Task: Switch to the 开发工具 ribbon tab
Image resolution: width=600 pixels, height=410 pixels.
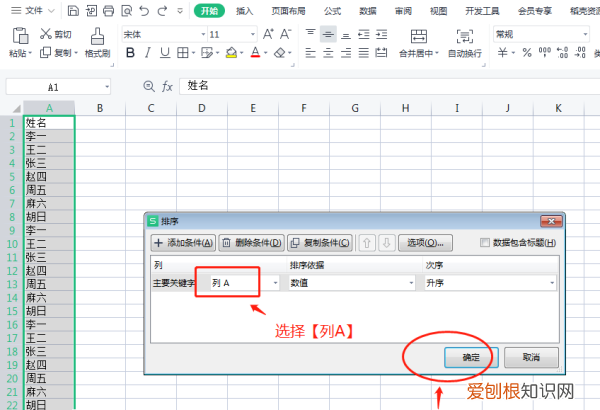Action: click(x=482, y=11)
